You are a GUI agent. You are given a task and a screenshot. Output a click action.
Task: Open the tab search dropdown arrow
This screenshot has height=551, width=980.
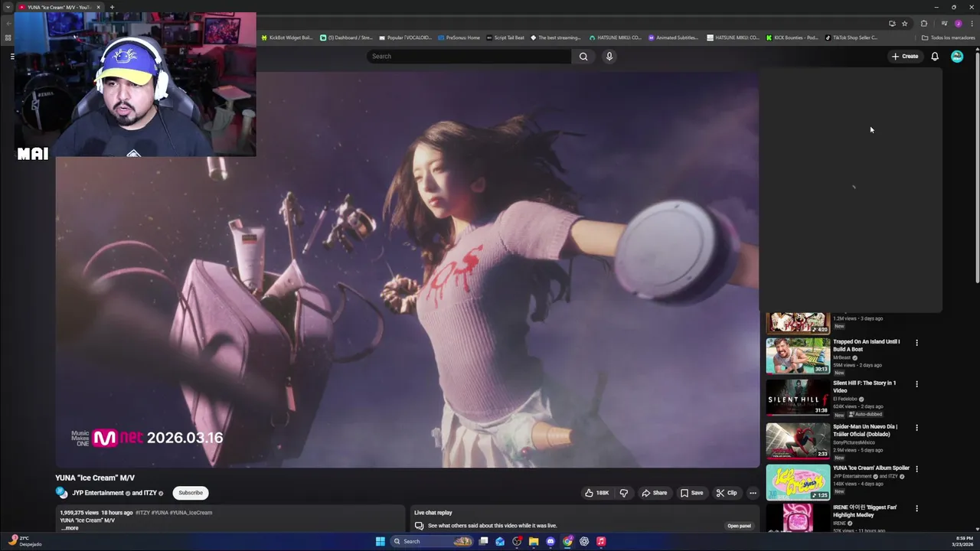(8, 7)
